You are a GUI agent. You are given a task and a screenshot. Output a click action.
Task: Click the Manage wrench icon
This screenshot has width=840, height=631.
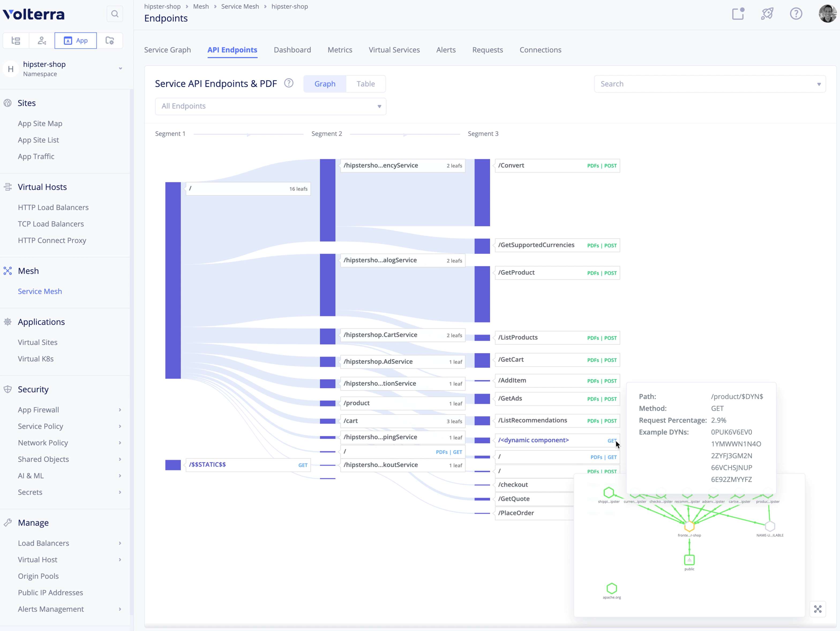point(7,523)
